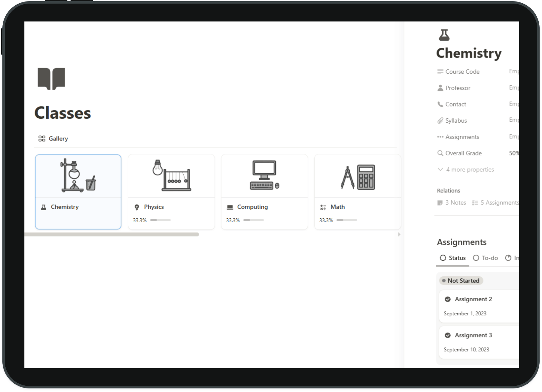Screen dimensions: 542x392
Task: Click the flask icon on the Chemistry card
Action: pos(44,207)
